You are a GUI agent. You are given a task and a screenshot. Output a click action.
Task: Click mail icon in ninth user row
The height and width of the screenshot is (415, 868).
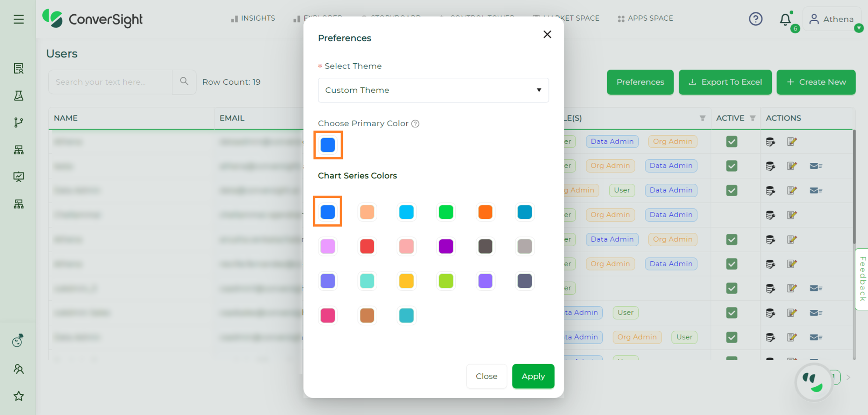816,337
